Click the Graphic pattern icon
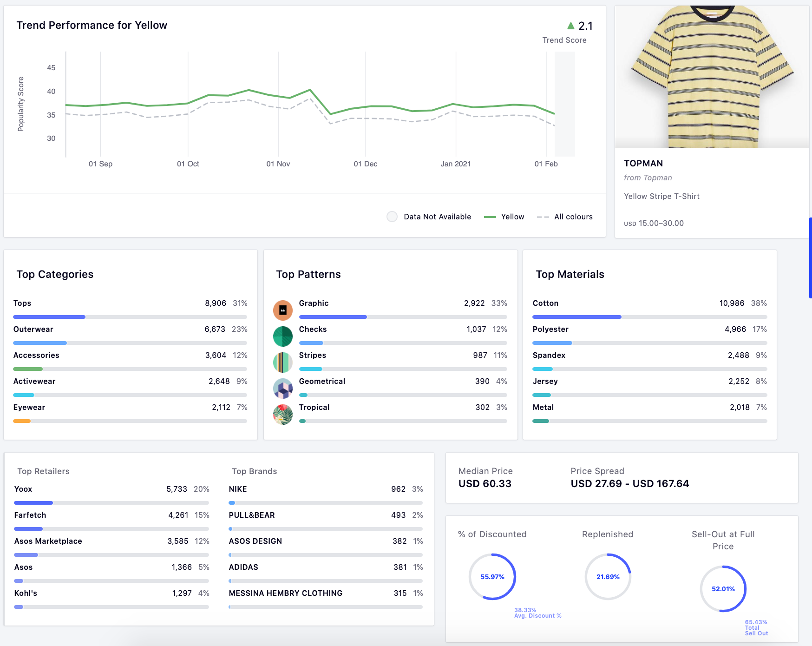The image size is (812, 646). pos(282,310)
